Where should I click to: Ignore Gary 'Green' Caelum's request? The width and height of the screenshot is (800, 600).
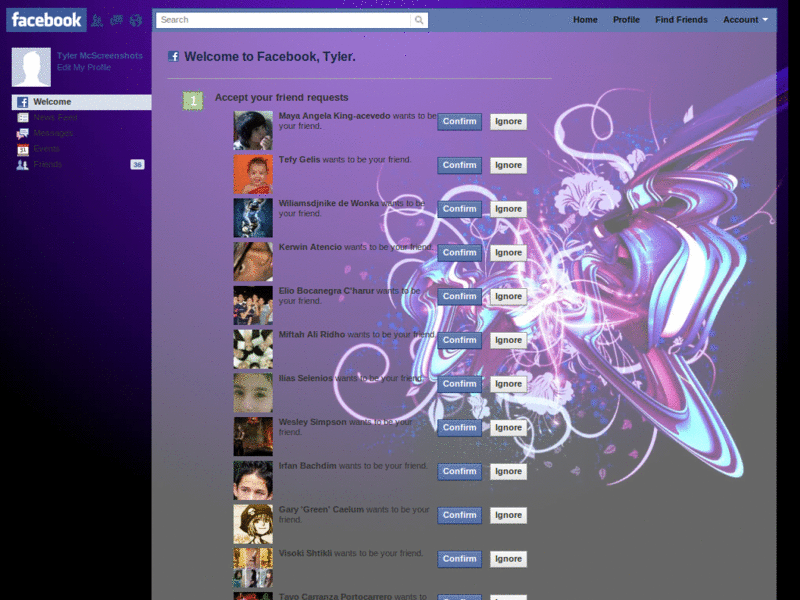point(508,515)
